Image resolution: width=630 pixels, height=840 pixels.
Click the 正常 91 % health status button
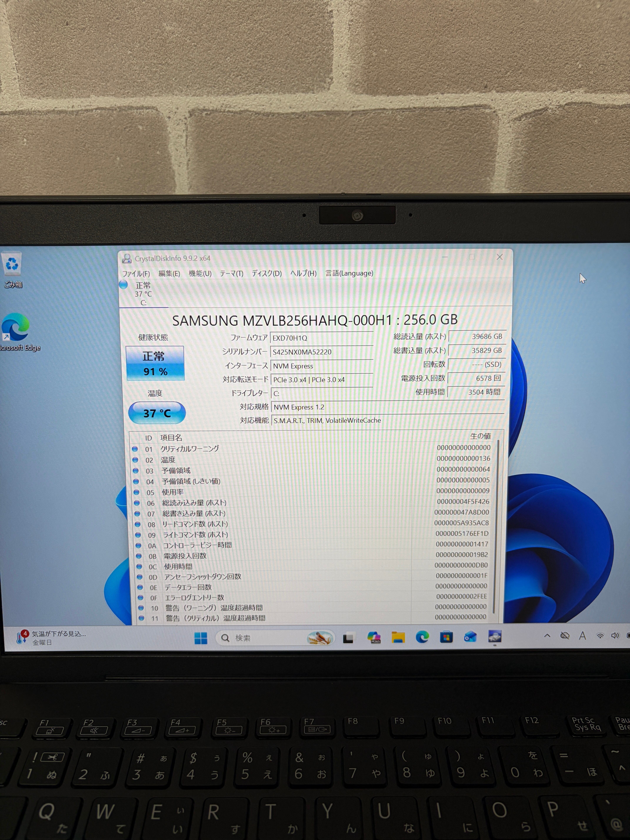[x=155, y=363]
